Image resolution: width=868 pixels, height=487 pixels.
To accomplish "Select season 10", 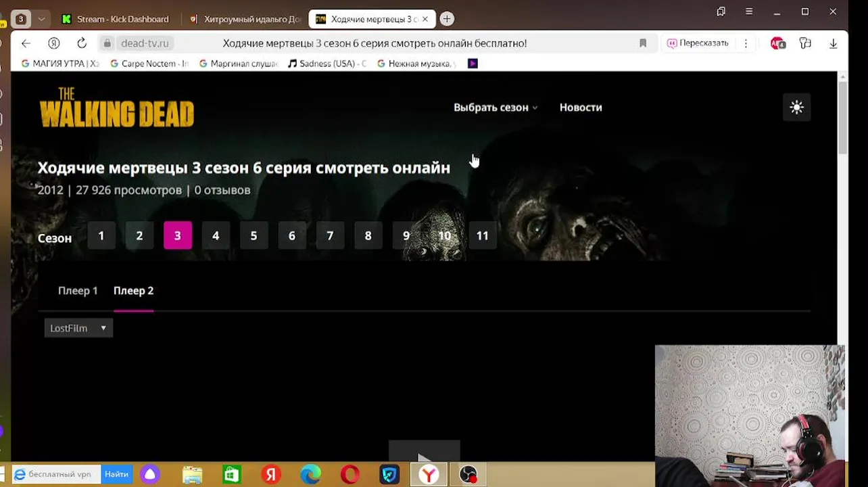I will click(x=444, y=235).
